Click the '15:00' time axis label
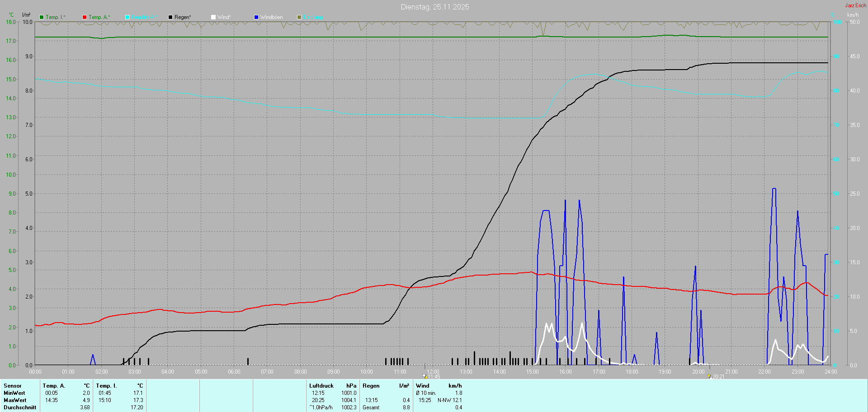This screenshot has height=412, width=868. tap(533, 372)
